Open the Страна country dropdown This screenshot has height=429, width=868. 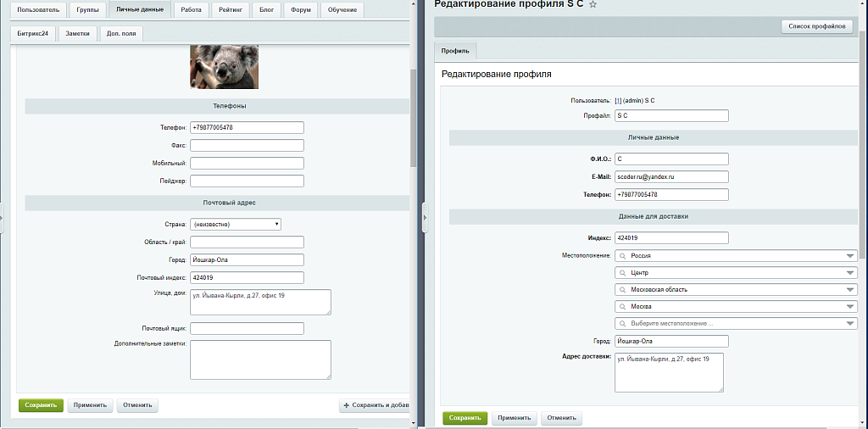(x=236, y=224)
